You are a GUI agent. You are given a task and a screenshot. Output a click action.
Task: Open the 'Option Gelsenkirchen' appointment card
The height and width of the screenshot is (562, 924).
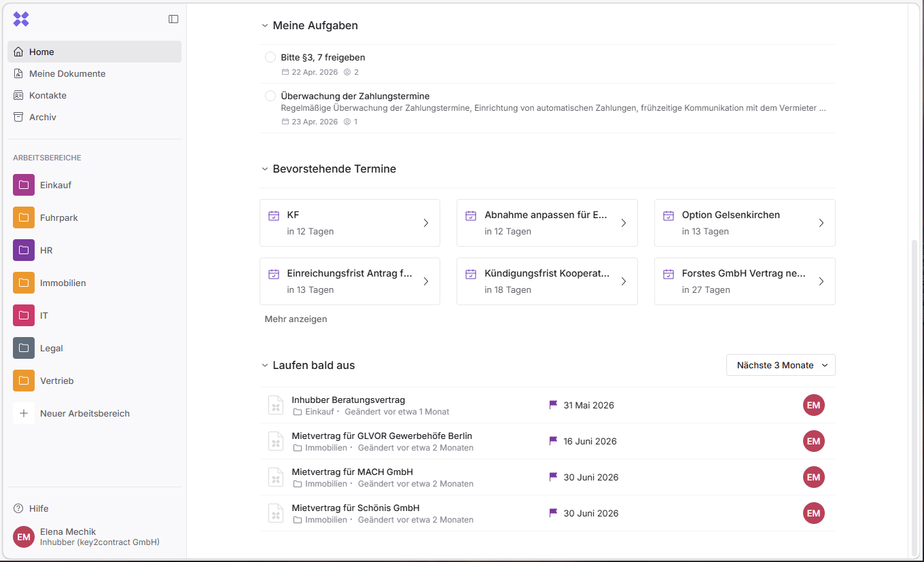[x=744, y=223]
